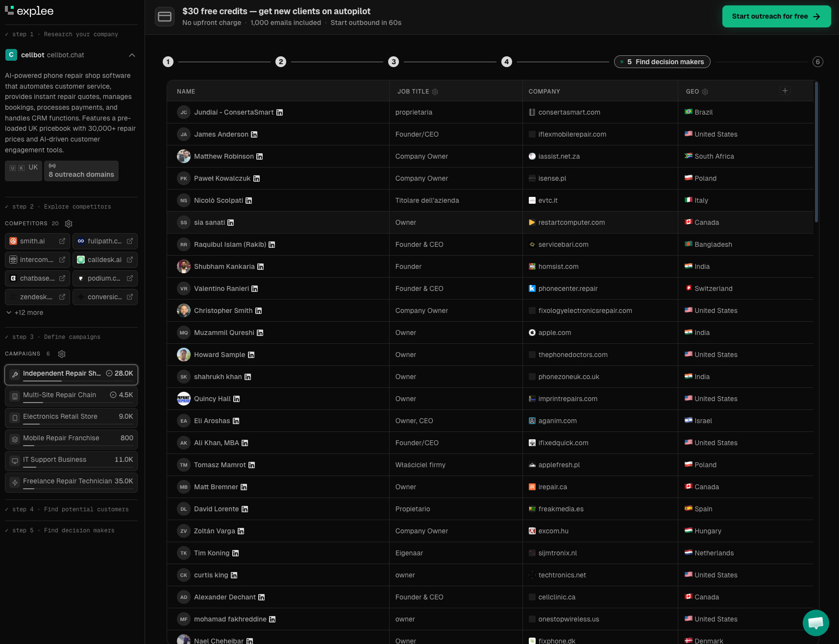839x644 pixels.
Task: Go to step 2 in progress bar
Action: tap(280, 62)
